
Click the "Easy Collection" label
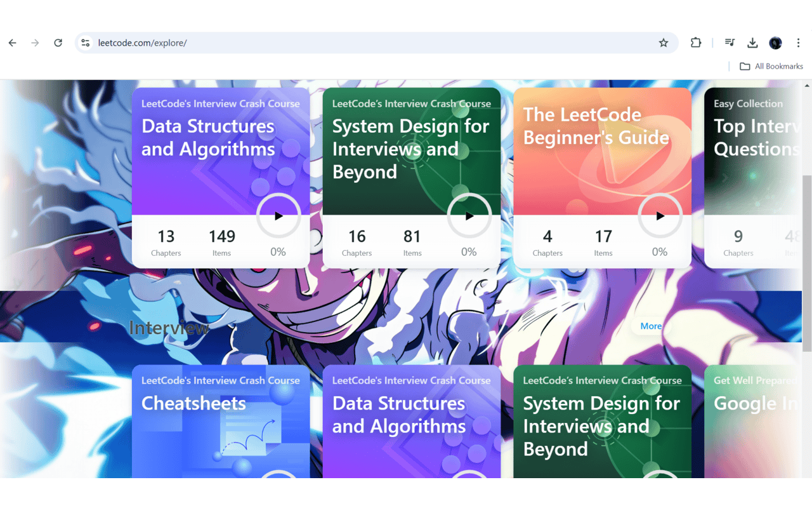click(x=749, y=104)
